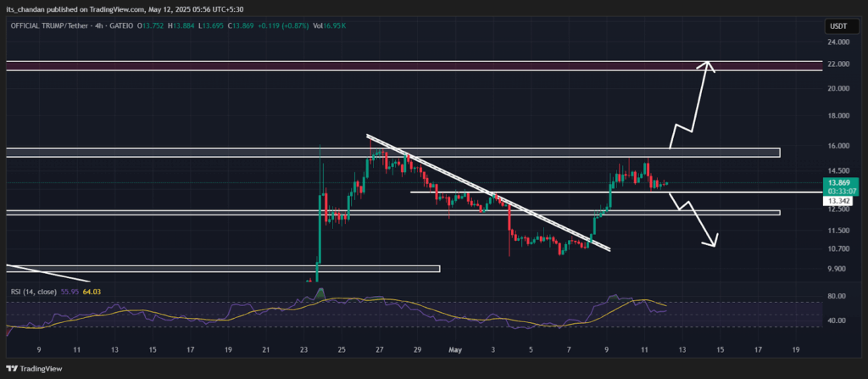Click the published-by its_chandan header text
The width and height of the screenshot is (868, 379).
pyautogui.click(x=124, y=9)
